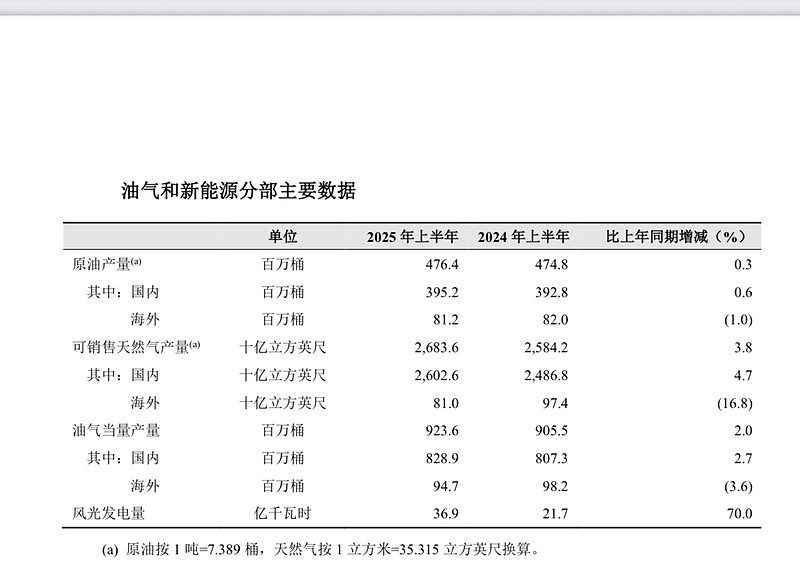
Task: Click the value 474.8
Action: pyautogui.click(x=552, y=265)
